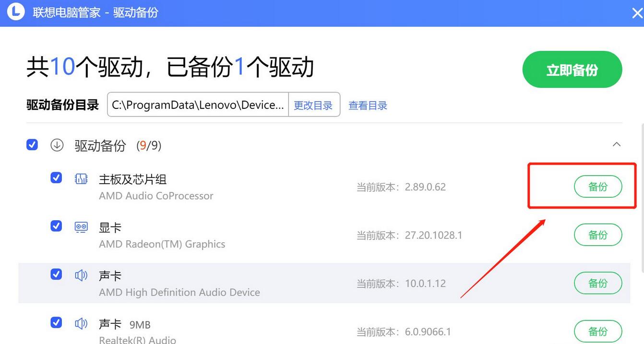The width and height of the screenshot is (644, 344).
Task: Back up AMD High Definition Audio driver
Action: click(598, 283)
